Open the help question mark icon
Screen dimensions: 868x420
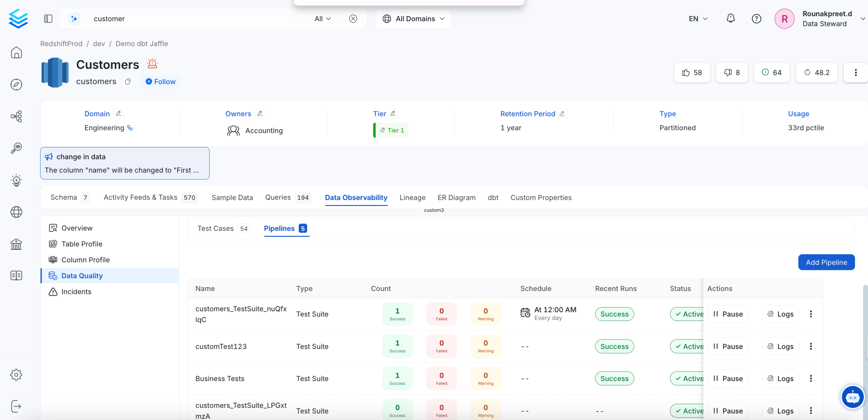click(756, 19)
